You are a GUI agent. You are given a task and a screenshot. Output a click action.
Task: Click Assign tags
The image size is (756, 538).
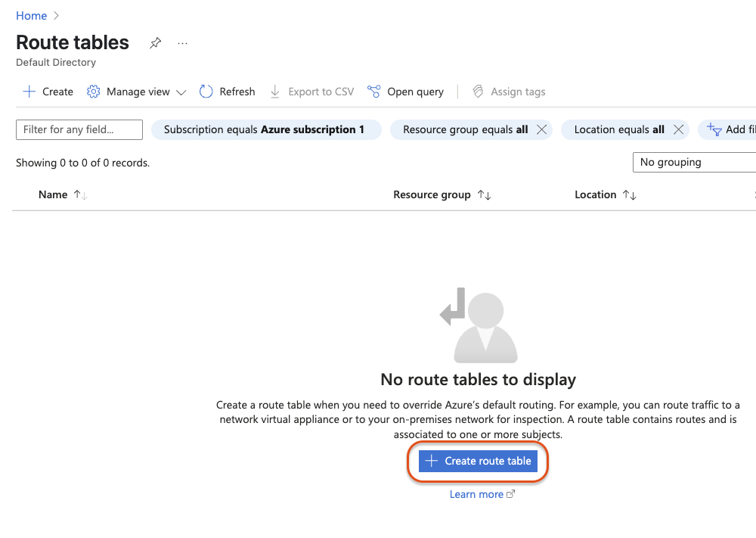point(509,92)
